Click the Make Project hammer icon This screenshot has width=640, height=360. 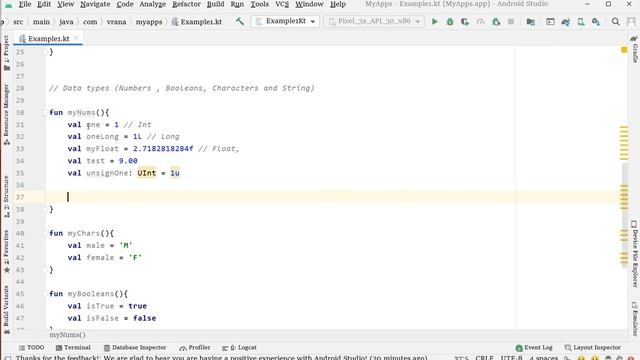click(240, 21)
